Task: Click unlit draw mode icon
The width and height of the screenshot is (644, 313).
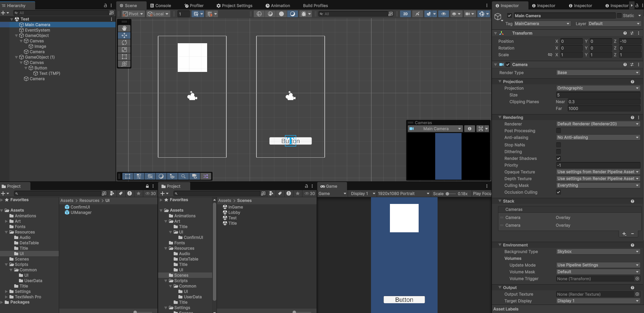Action: (281, 14)
